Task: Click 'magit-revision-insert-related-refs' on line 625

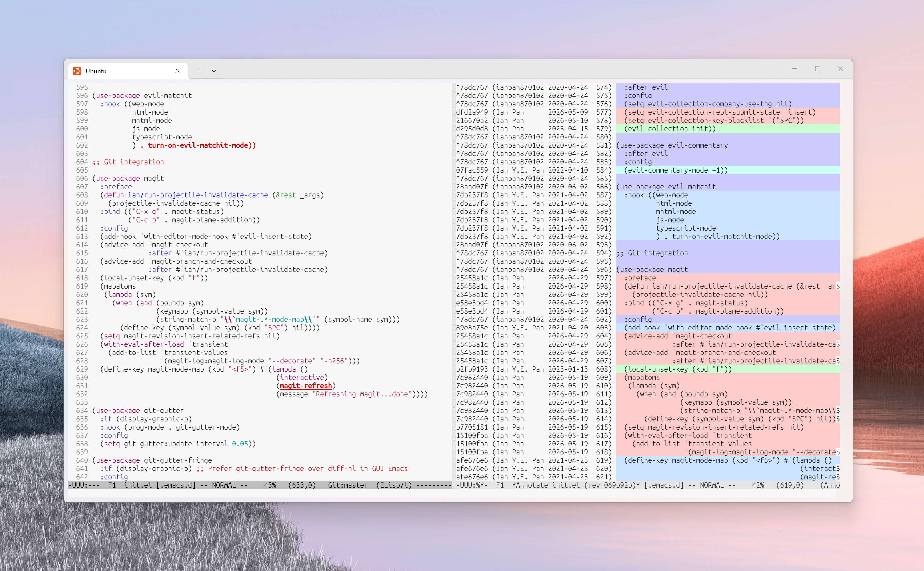Action: pyautogui.click(x=192, y=336)
